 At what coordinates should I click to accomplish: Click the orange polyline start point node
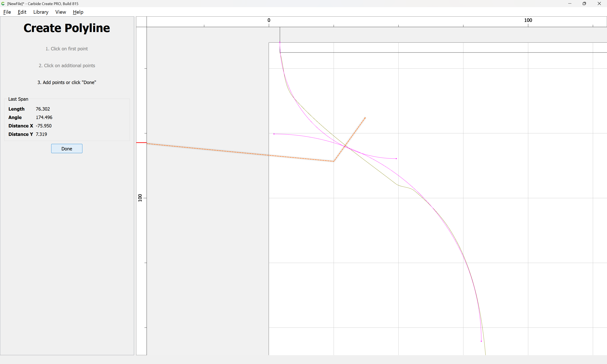coord(365,118)
